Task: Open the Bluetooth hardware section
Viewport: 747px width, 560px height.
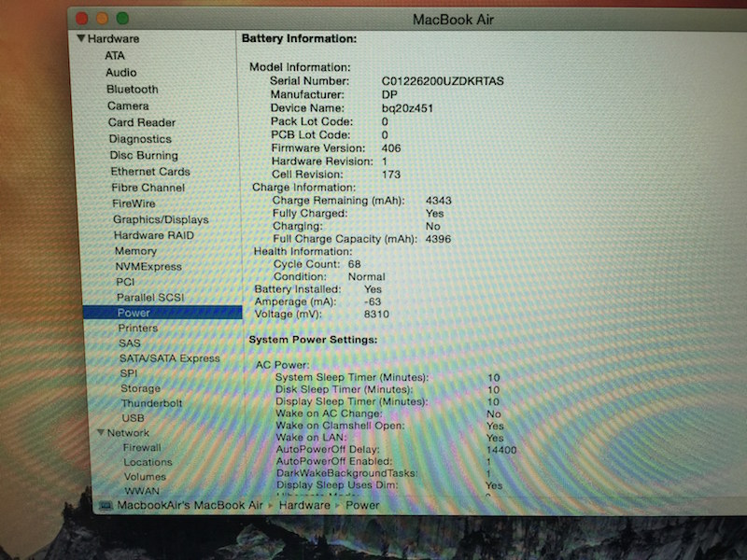Action: click(x=133, y=89)
